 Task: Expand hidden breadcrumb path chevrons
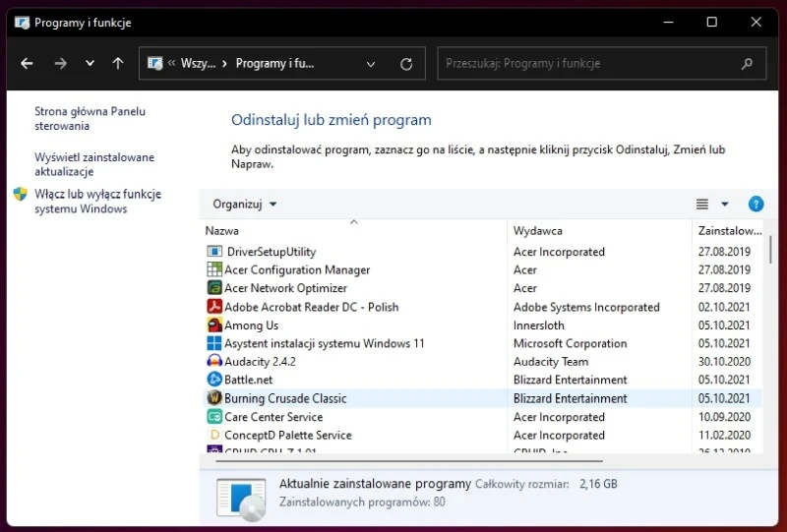click(171, 63)
